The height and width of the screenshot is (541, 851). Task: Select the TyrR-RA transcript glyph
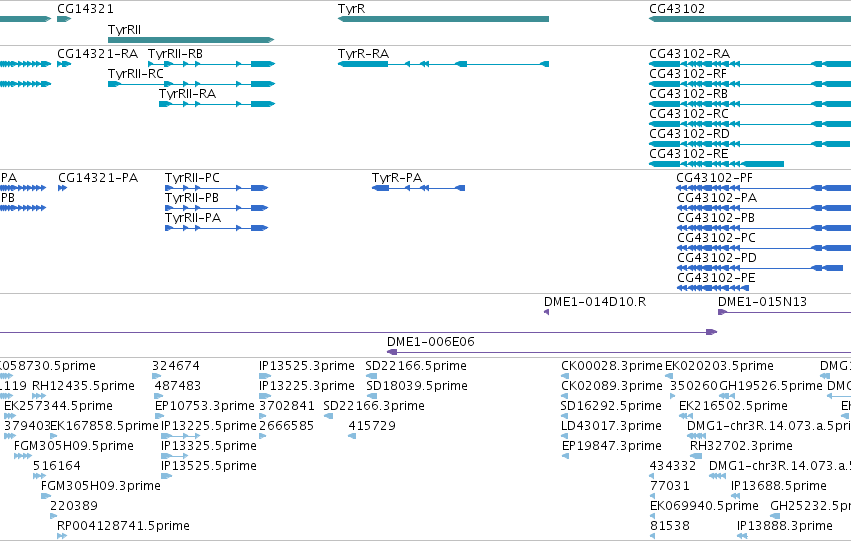point(443,64)
